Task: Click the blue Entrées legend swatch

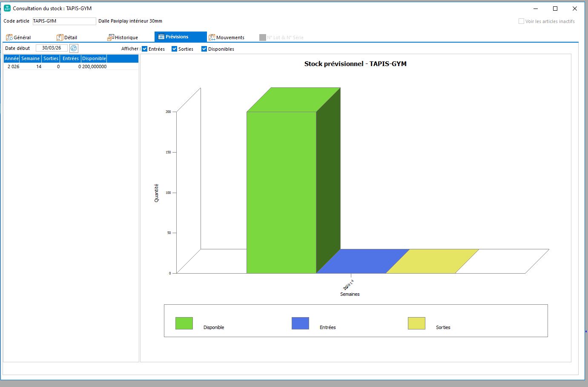Action: click(300, 323)
